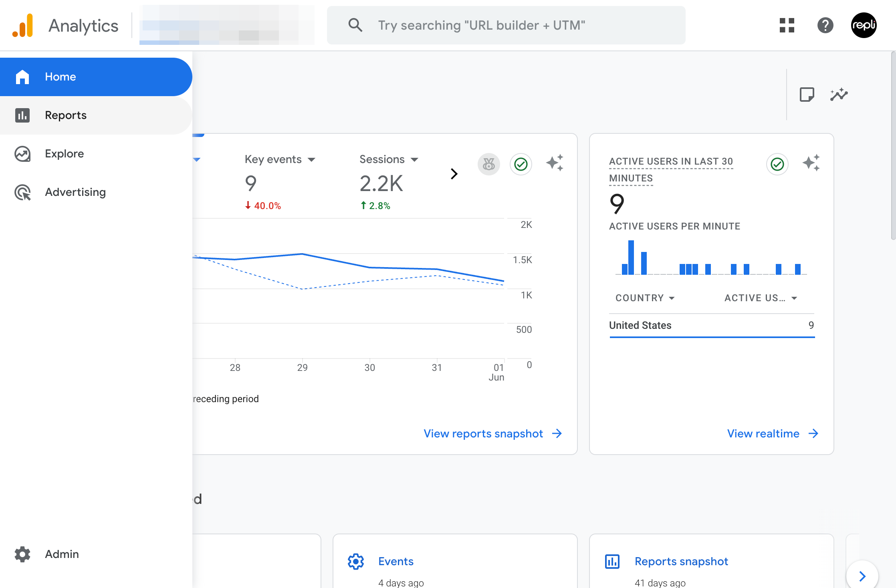Advance the suggested cards carousel arrow
896x588 pixels.
[x=862, y=576]
